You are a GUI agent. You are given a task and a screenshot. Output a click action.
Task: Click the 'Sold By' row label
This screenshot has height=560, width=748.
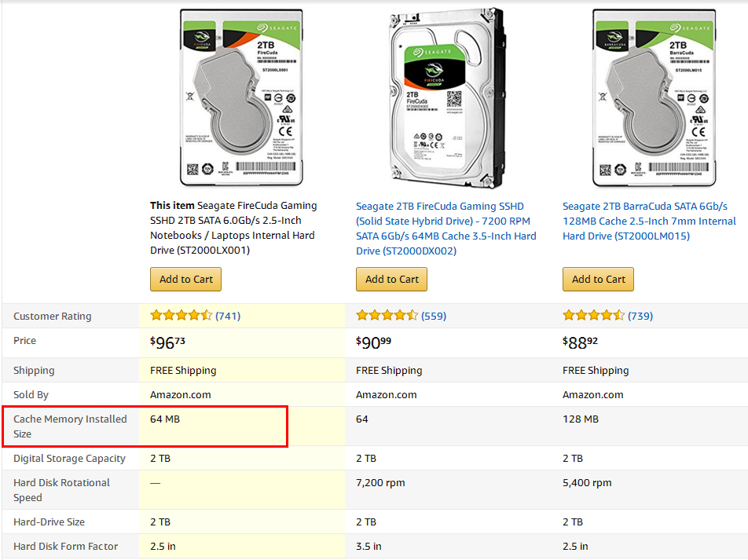[x=31, y=395]
